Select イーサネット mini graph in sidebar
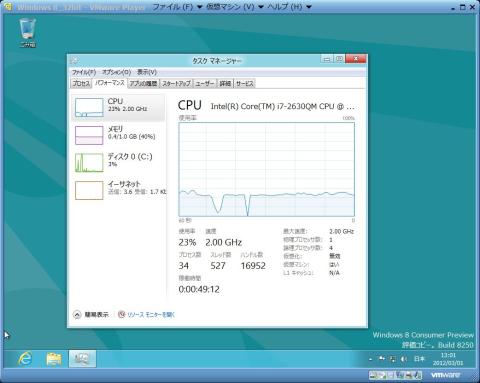 pos(89,190)
